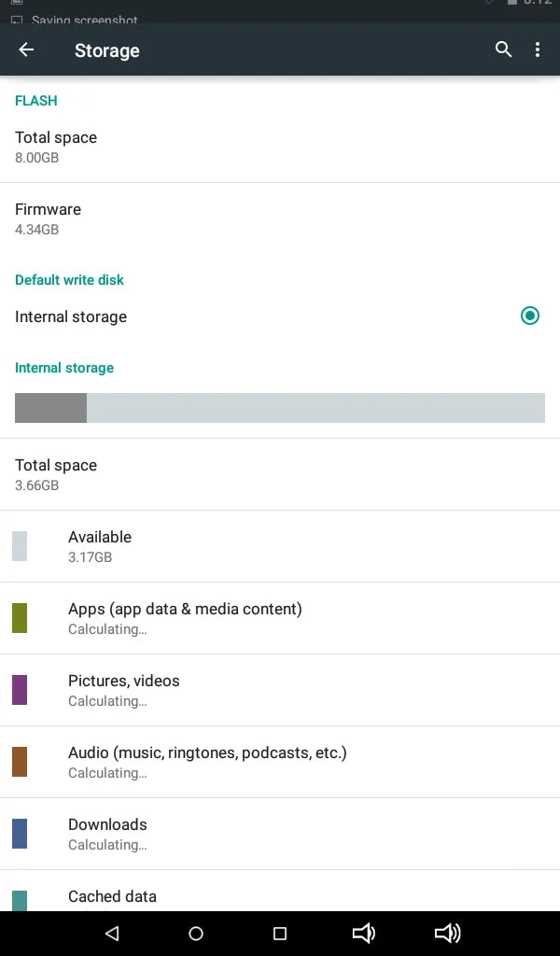
Task: Open search with the magnifier icon
Action: (503, 49)
